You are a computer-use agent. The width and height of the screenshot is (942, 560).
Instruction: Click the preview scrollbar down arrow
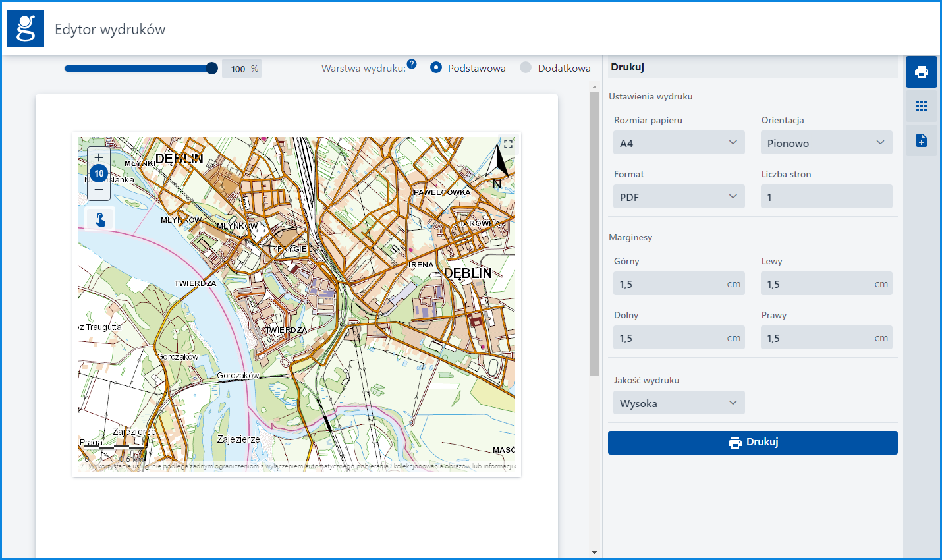(594, 553)
